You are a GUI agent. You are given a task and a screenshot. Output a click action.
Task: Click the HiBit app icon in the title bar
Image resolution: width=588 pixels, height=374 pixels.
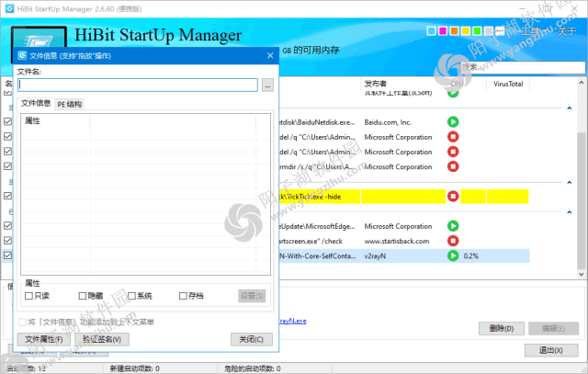[9, 8]
